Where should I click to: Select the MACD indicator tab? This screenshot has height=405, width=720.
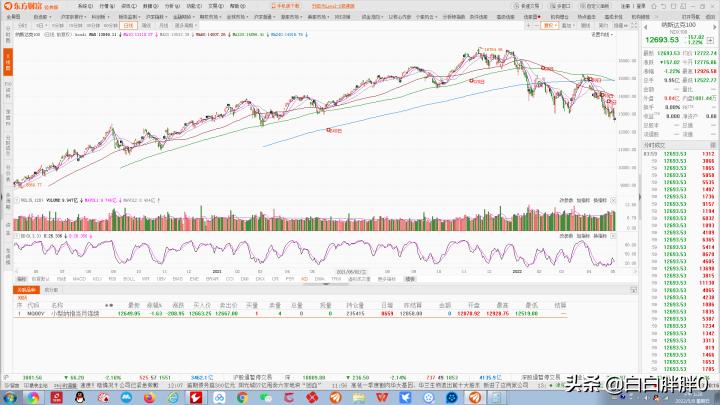tap(79, 279)
